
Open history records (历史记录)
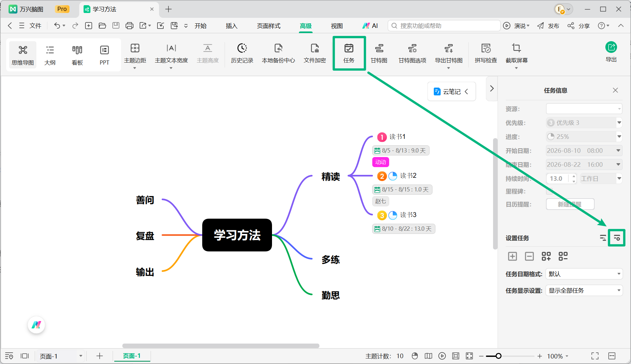[242, 53]
